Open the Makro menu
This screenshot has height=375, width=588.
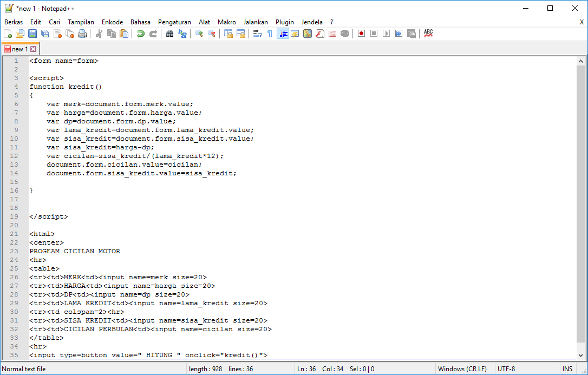tap(227, 22)
